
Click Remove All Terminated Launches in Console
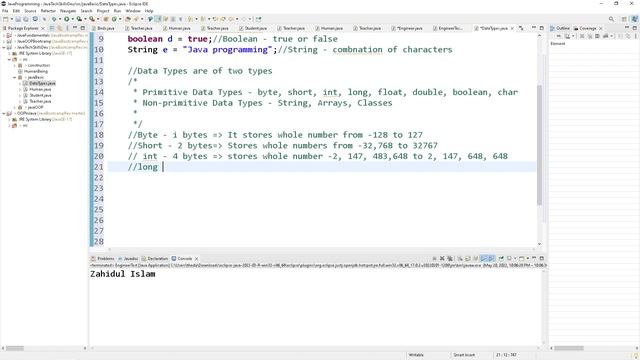pyautogui.click(x=450, y=258)
